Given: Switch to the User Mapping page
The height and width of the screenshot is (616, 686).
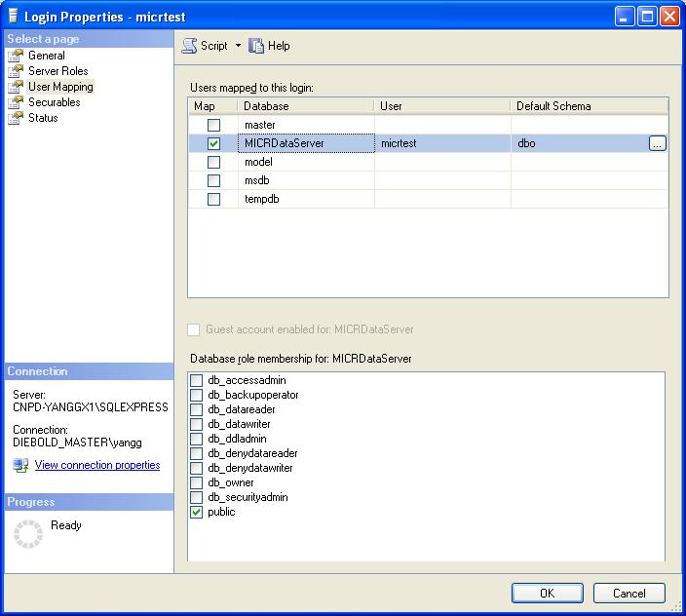Looking at the screenshot, I should (x=60, y=87).
